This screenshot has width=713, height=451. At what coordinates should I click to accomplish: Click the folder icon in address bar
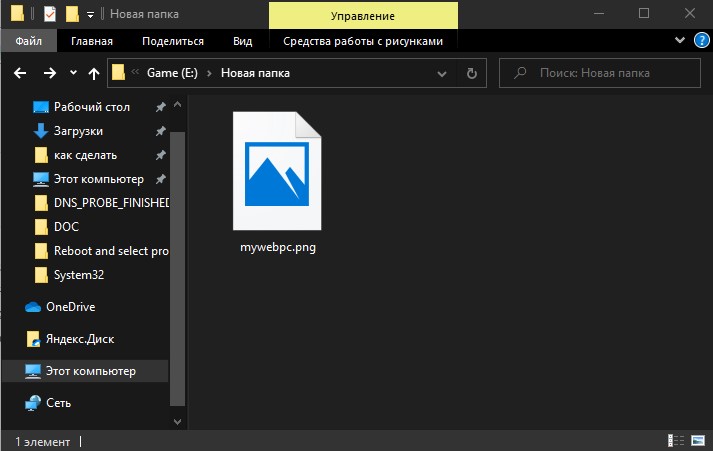point(118,72)
